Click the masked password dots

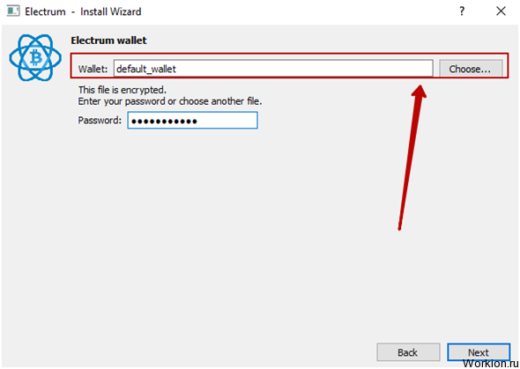coord(164,121)
